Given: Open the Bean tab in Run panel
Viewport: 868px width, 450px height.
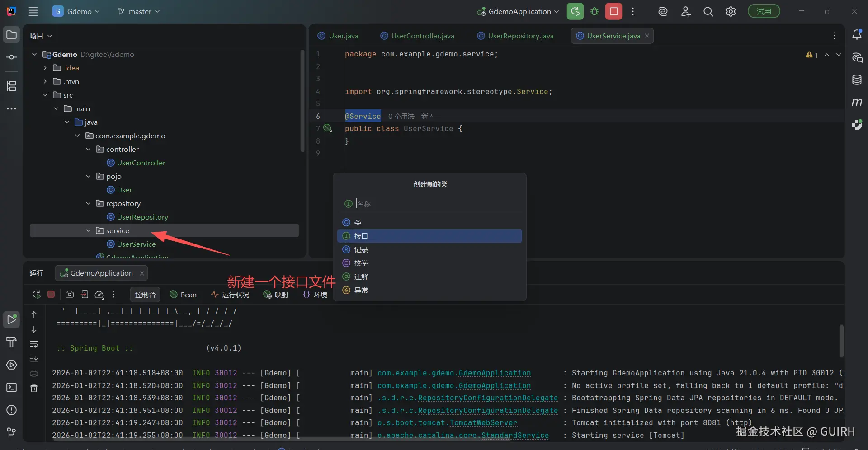Looking at the screenshot, I should click(183, 295).
